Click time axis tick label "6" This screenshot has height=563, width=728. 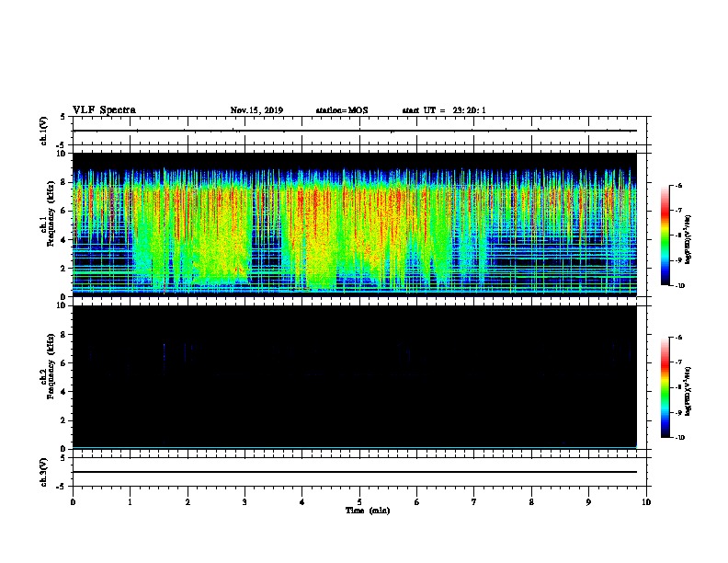tap(417, 502)
